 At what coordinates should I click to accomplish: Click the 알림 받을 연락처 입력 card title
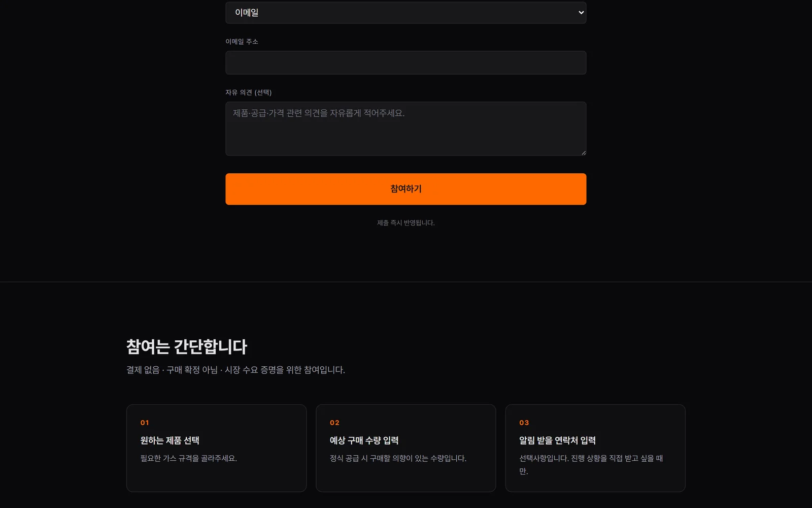click(557, 440)
